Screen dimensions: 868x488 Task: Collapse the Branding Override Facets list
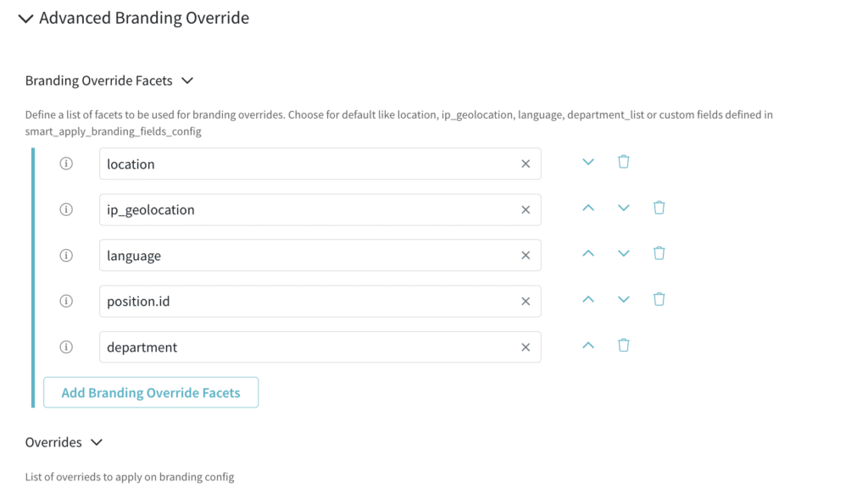[x=186, y=80]
